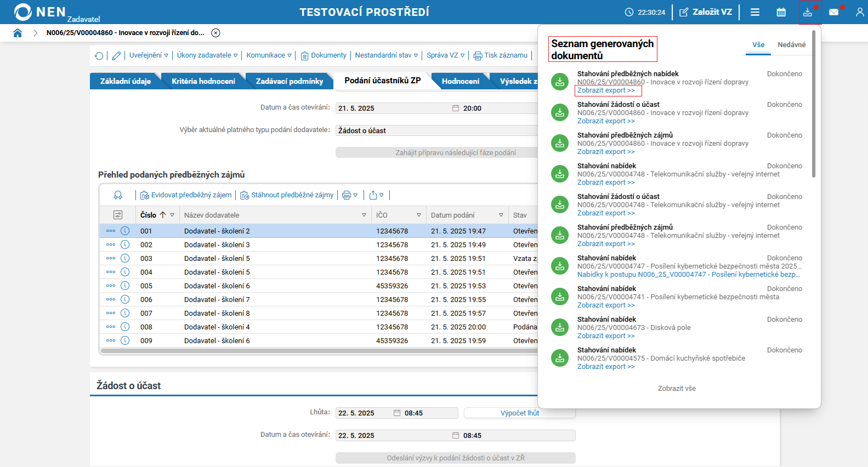The height and width of the screenshot is (467, 868).
Task: Open the hamburger menu icon
Action: click(x=755, y=12)
